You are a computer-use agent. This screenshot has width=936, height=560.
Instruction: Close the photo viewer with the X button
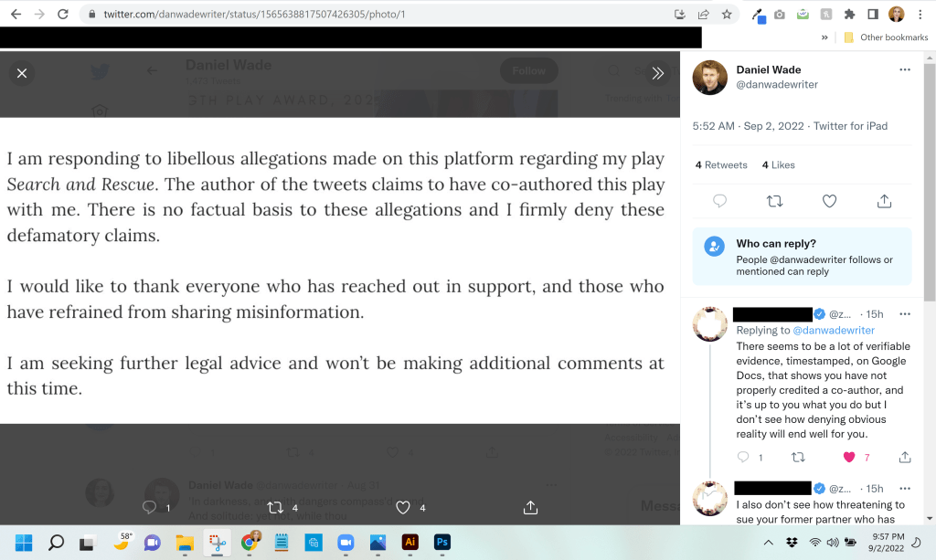click(22, 73)
